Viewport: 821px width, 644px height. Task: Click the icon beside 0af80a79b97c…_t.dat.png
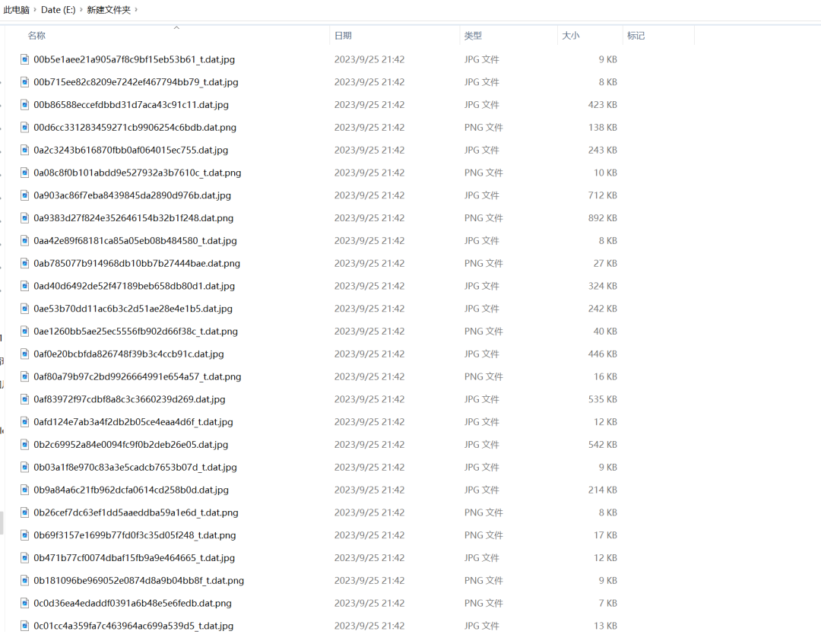(x=24, y=376)
